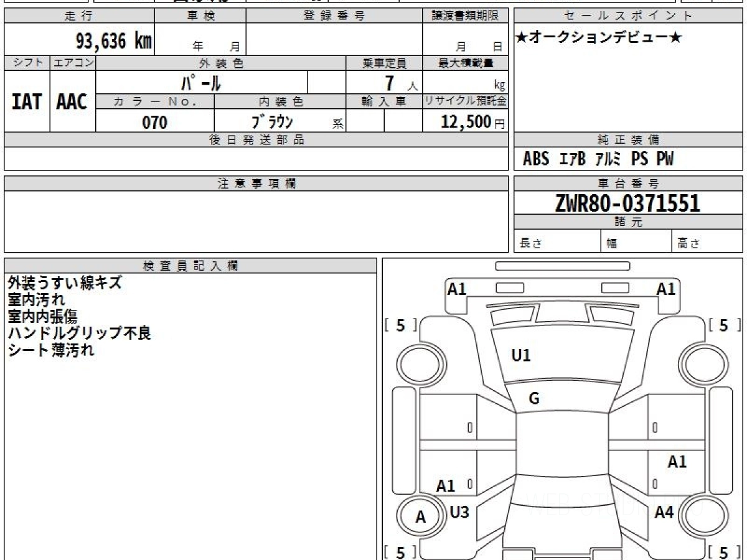Select the オークションデビュー sales point text
The image size is (747, 560).
(x=598, y=38)
